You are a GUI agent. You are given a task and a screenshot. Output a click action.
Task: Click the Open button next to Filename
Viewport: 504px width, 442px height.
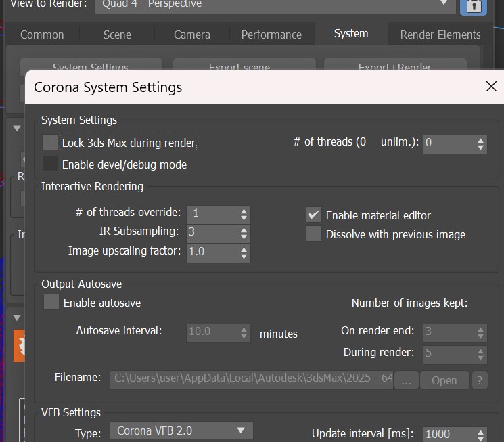[444, 380]
